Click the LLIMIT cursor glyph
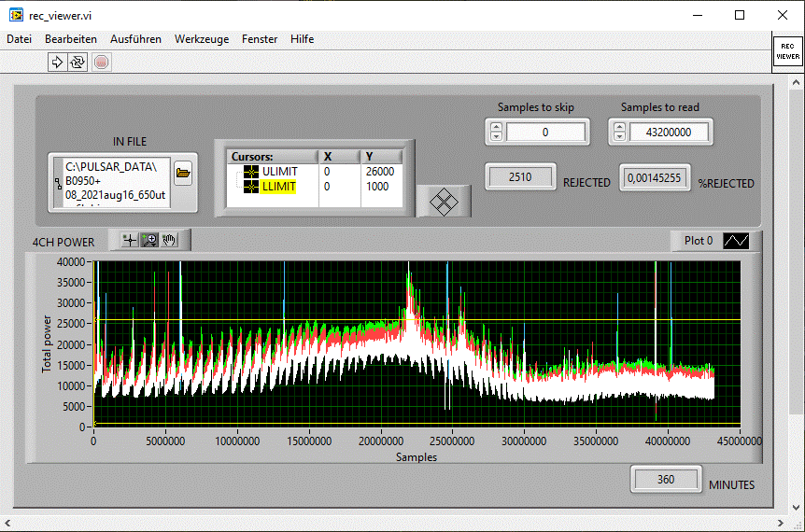 (251, 187)
